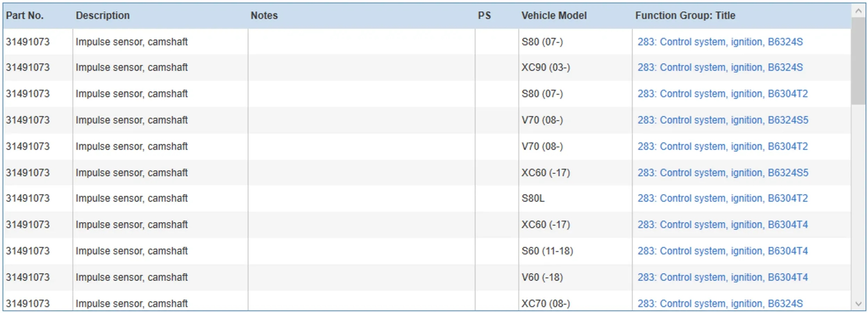Image resolution: width=868 pixels, height=313 pixels.
Task: Click the scrollbar down arrow
Action: [x=858, y=304]
